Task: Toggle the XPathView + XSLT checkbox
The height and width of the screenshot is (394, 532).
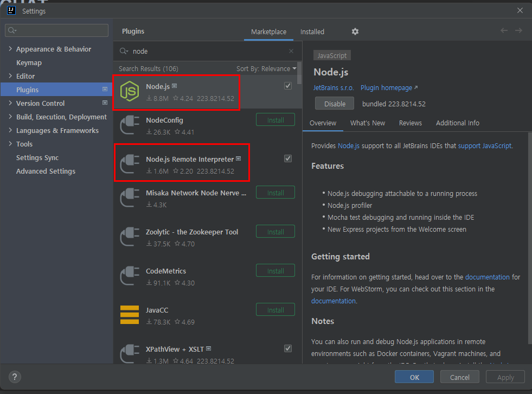Action: click(288, 348)
